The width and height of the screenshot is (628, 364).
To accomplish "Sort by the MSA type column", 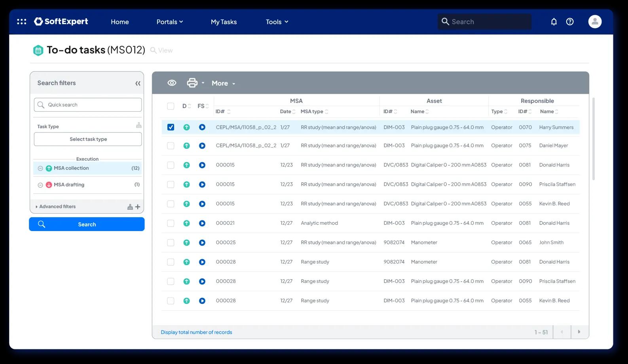I will [314, 112].
